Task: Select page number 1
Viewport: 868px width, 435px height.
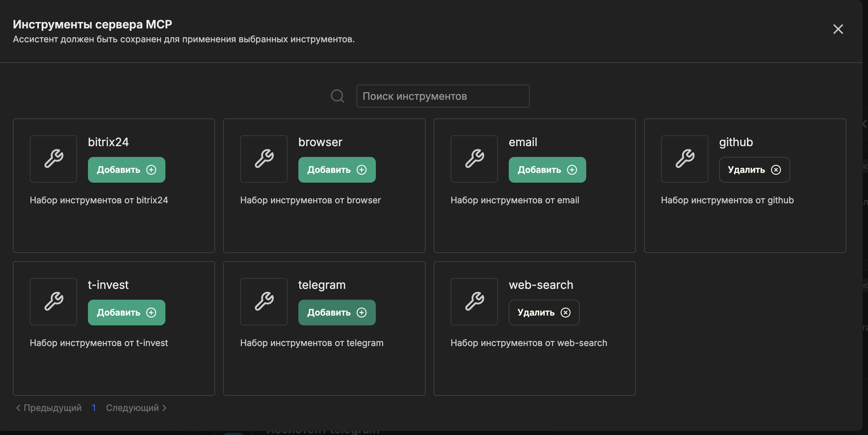Action: tap(94, 408)
